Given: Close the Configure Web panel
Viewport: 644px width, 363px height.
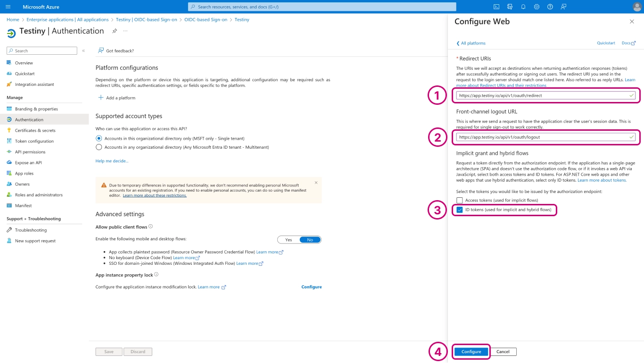Looking at the screenshot, I should [x=632, y=22].
